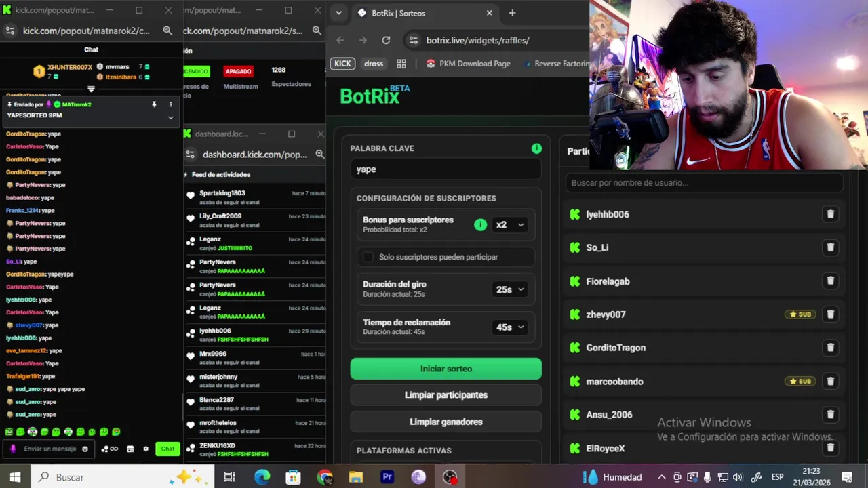Select Lily_Craft2009 follow entry in feed
Viewport: 868px width, 488px height.
(x=255, y=220)
